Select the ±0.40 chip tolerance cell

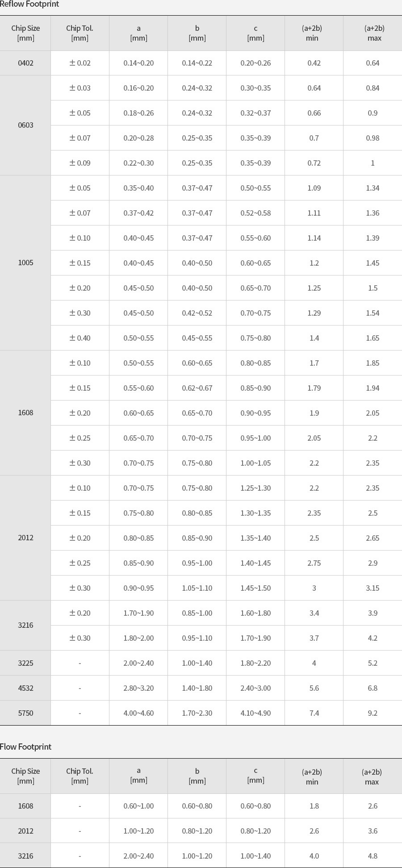pyautogui.click(x=80, y=338)
